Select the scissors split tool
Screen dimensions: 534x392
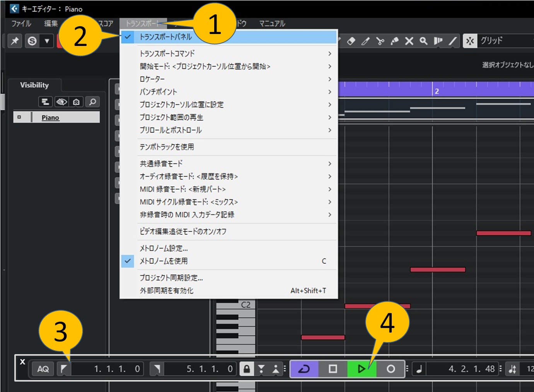coord(380,41)
